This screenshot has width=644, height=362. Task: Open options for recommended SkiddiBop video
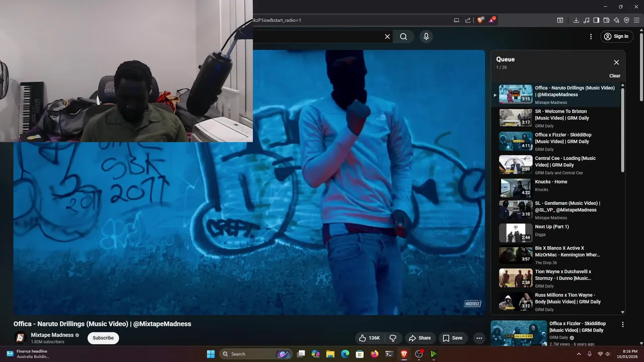[x=623, y=325]
